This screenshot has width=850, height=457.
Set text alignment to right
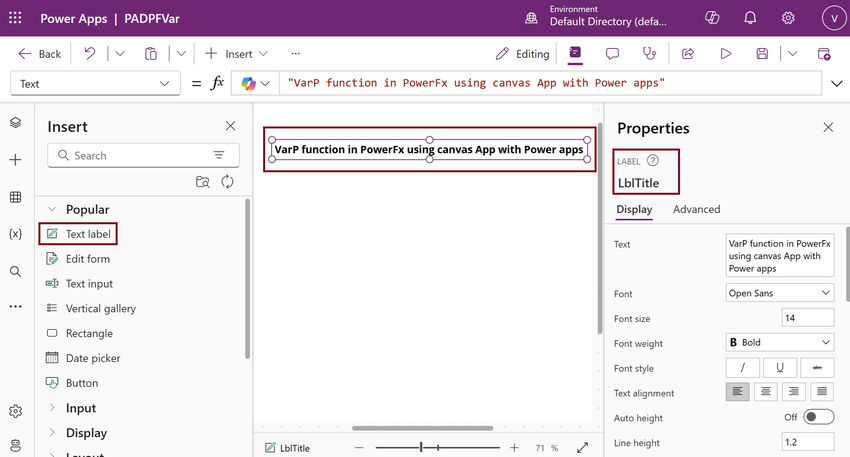[x=794, y=391]
